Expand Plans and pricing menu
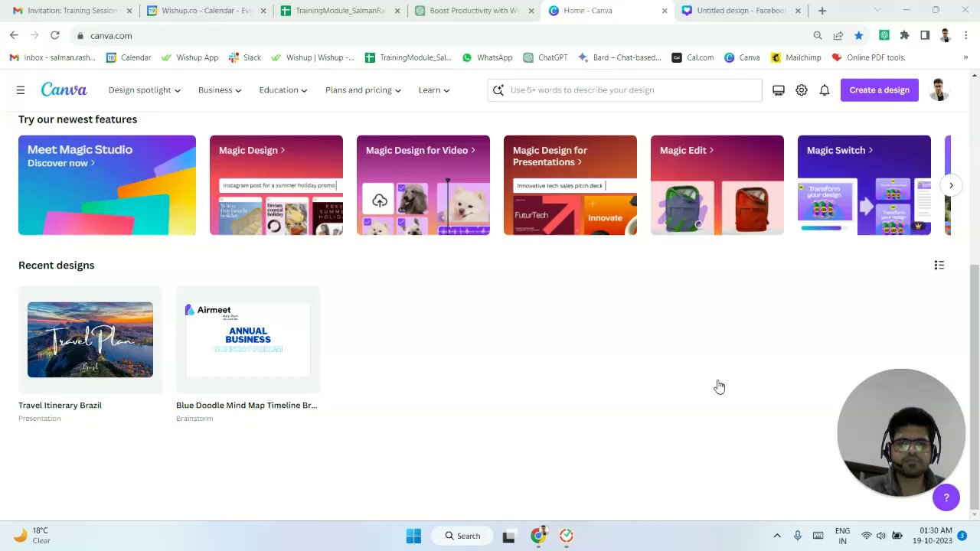980x551 pixels. point(363,90)
